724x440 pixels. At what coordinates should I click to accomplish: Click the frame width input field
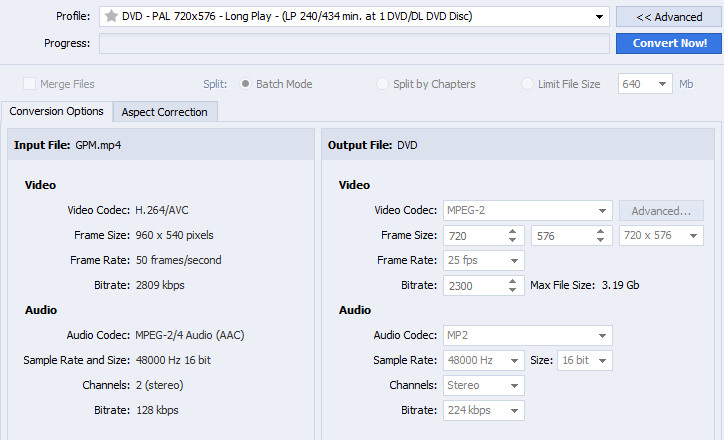tap(471, 236)
